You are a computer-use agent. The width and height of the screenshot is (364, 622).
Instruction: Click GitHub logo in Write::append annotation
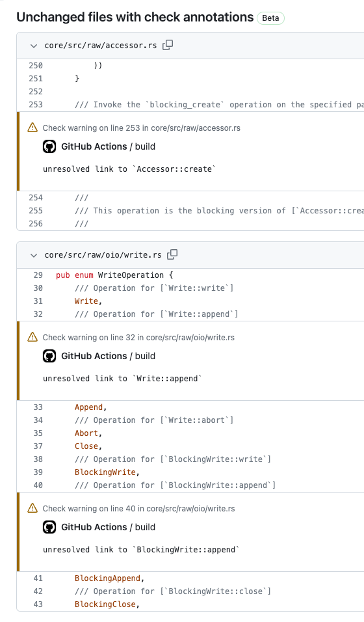[49, 357]
